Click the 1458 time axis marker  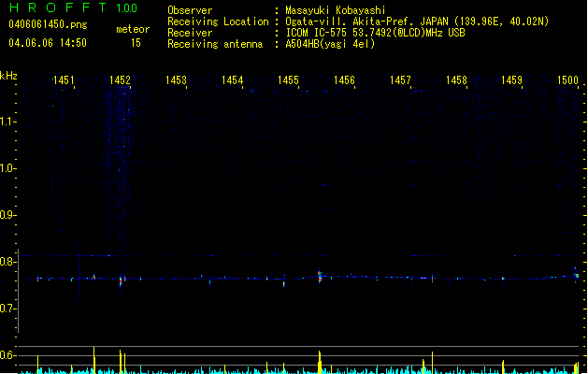456,80
